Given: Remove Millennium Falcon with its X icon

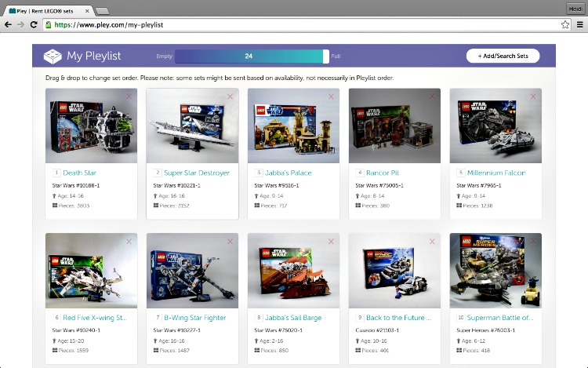Looking at the screenshot, I should point(533,97).
